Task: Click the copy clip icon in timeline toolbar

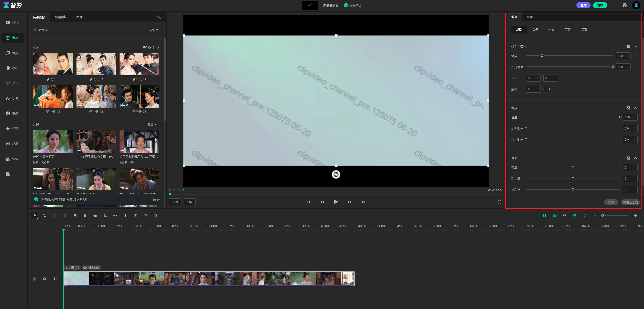Action: click(x=75, y=215)
